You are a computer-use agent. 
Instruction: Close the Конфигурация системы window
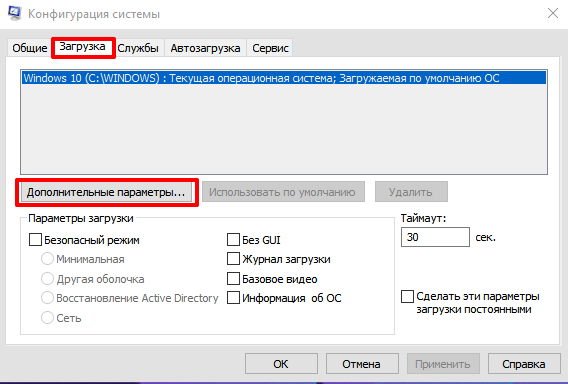pyautogui.click(x=553, y=14)
